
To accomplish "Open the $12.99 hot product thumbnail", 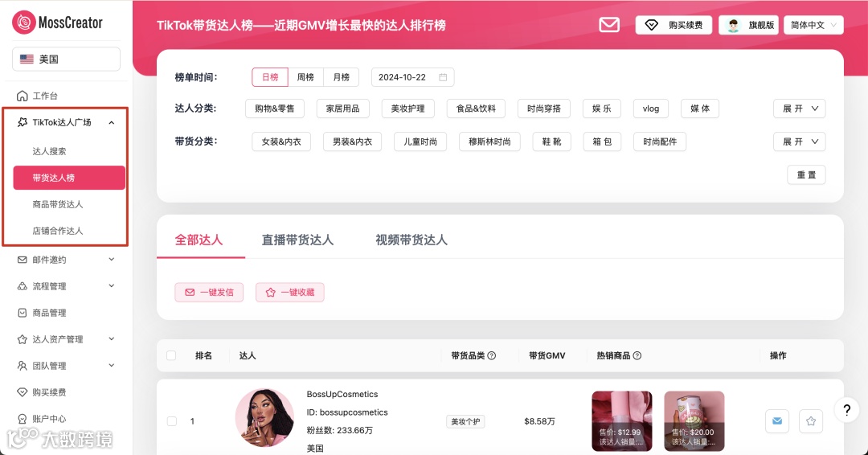I will point(621,421).
